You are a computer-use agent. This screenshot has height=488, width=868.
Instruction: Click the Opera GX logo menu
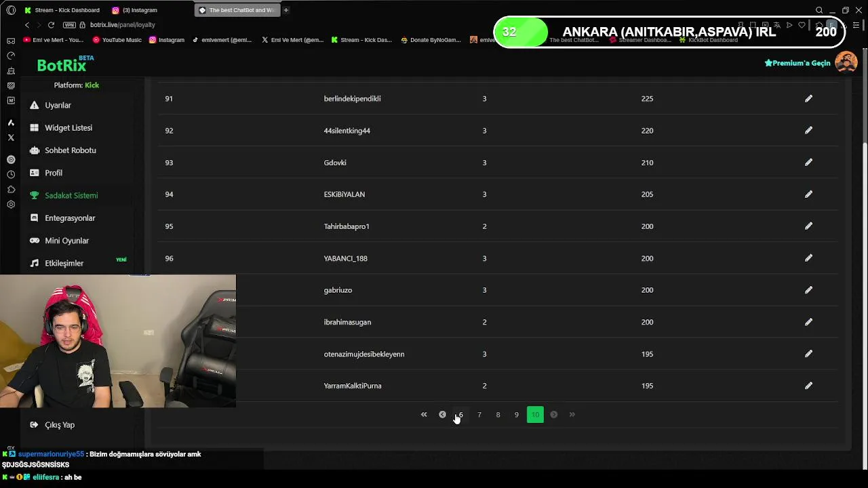[x=11, y=10]
